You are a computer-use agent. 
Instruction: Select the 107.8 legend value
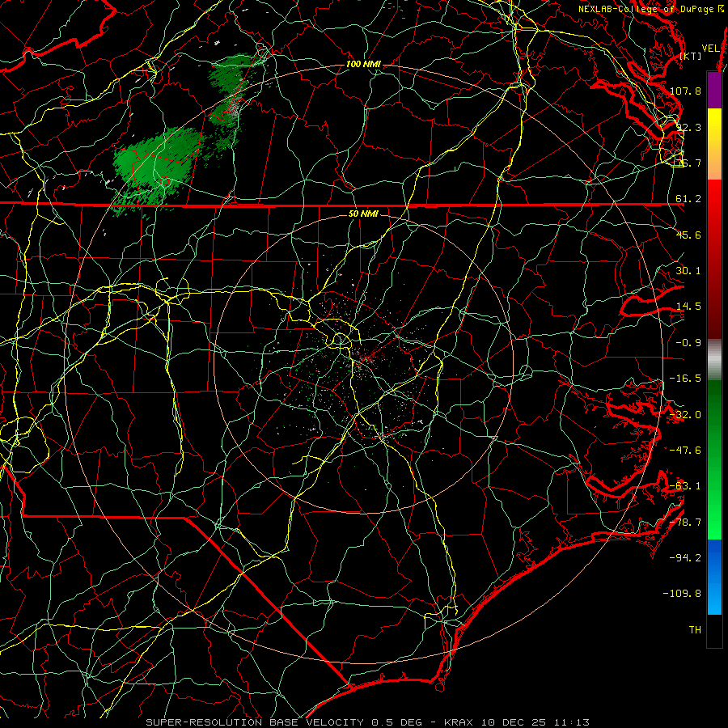point(686,91)
